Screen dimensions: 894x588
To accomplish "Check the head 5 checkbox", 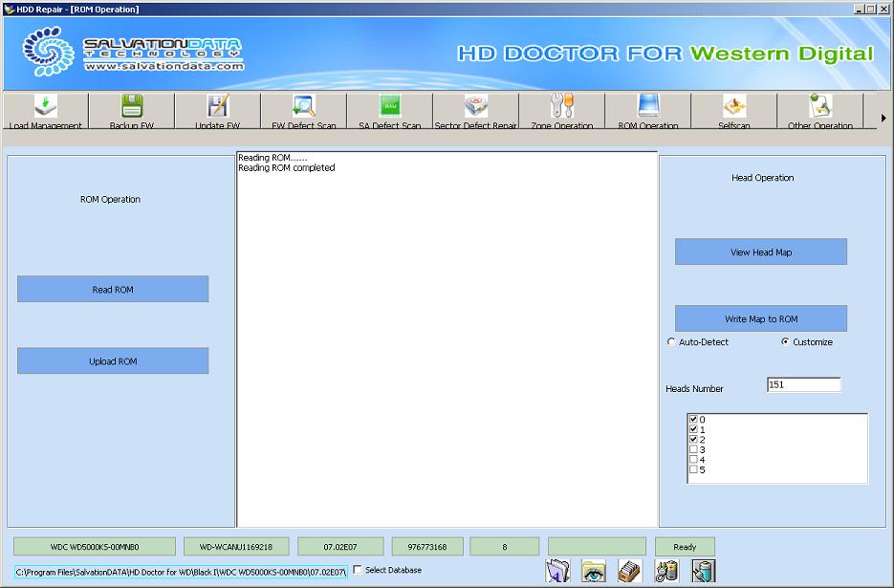I will click(693, 469).
